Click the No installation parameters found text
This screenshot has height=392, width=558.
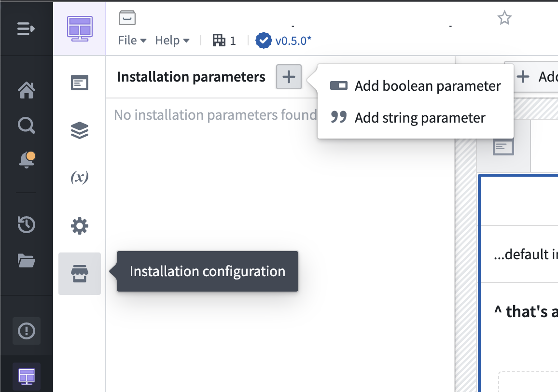[x=215, y=115]
